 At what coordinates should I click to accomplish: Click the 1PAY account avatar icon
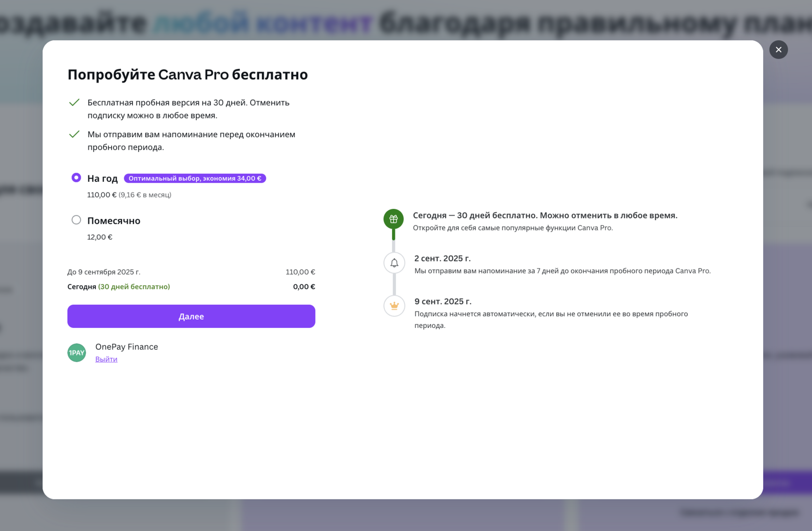tap(77, 353)
